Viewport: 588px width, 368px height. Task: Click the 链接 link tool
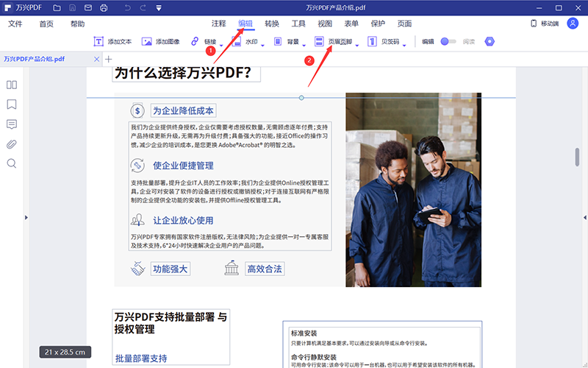(204, 41)
